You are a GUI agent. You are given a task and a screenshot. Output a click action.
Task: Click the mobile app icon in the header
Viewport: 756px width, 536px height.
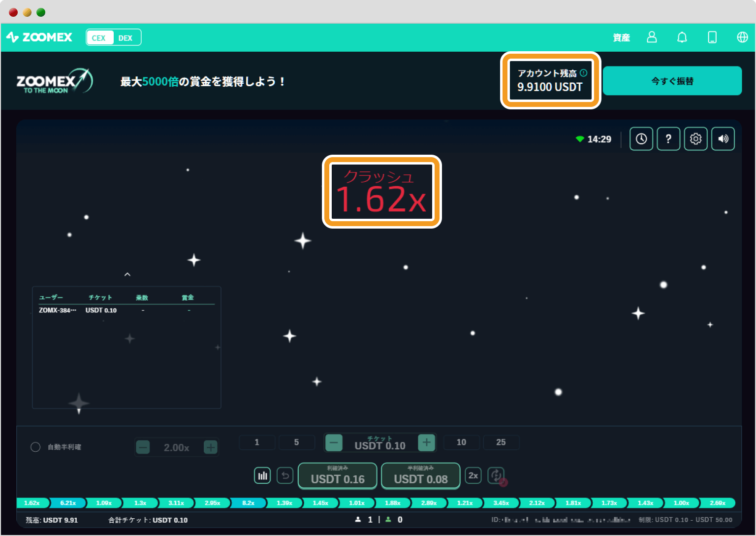(712, 37)
